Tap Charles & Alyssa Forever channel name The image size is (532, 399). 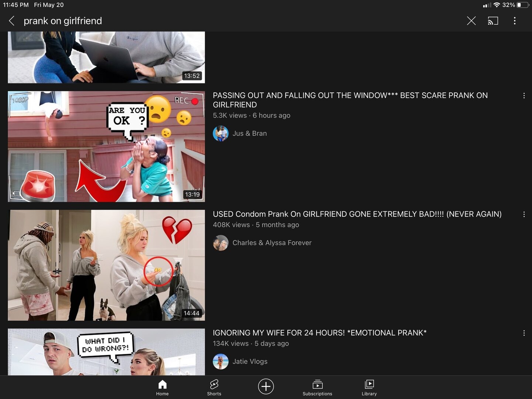pyautogui.click(x=272, y=243)
